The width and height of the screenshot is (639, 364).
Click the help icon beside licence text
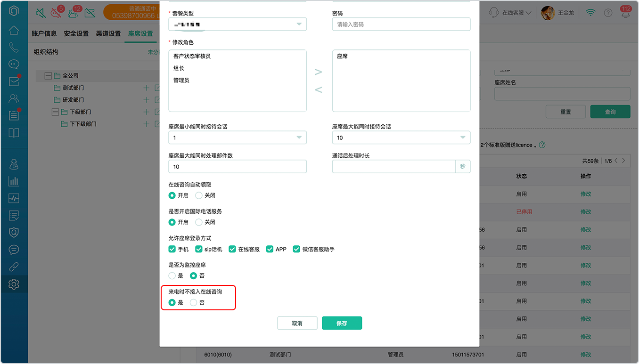coord(542,145)
